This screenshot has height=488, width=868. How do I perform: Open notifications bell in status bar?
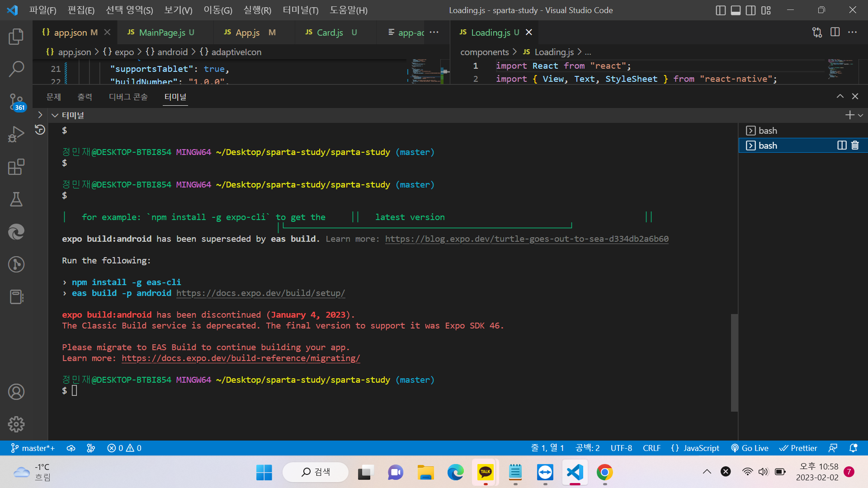pyautogui.click(x=853, y=448)
